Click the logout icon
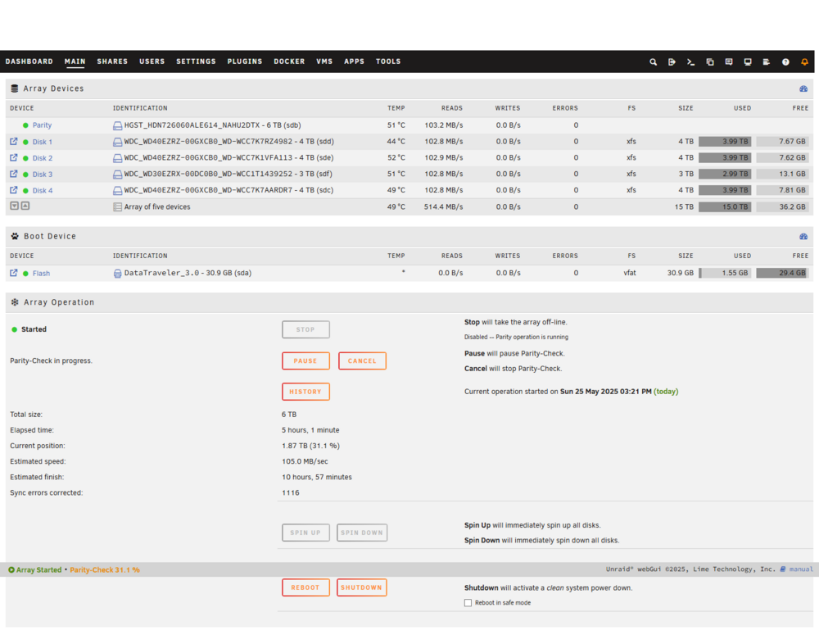Screen dimensions: 819x644 [672, 61]
